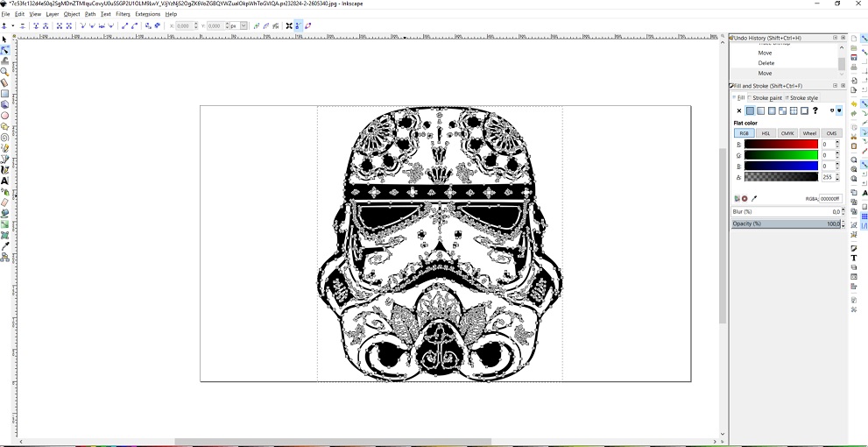Toggle show transformation handles for nodes
This screenshot has width=868, height=447.
[x=289, y=25]
